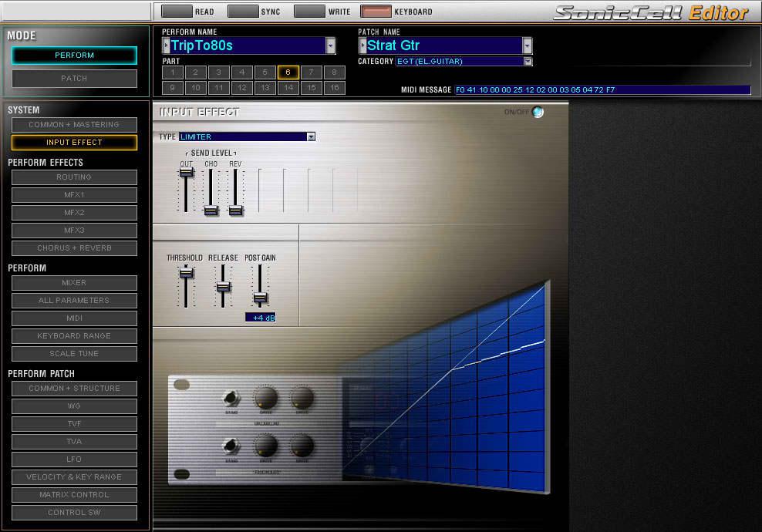Open MATRIX CONTROL page
This screenshot has width=762, height=532.
(x=74, y=495)
